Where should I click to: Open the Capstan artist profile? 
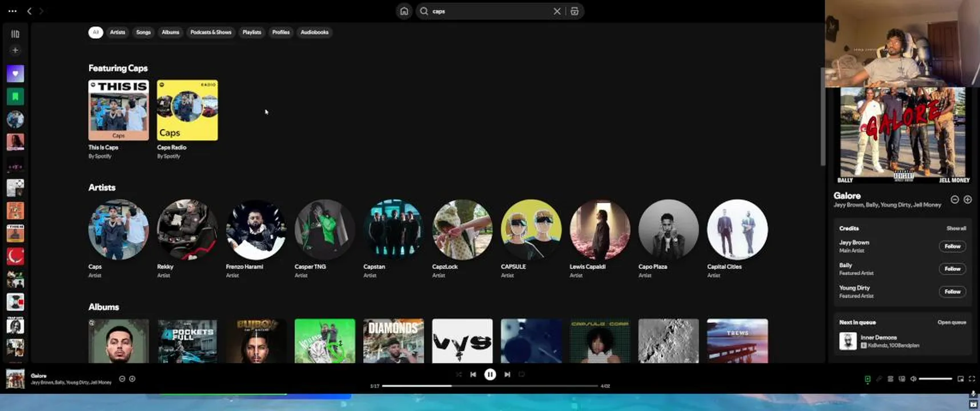click(393, 239)
